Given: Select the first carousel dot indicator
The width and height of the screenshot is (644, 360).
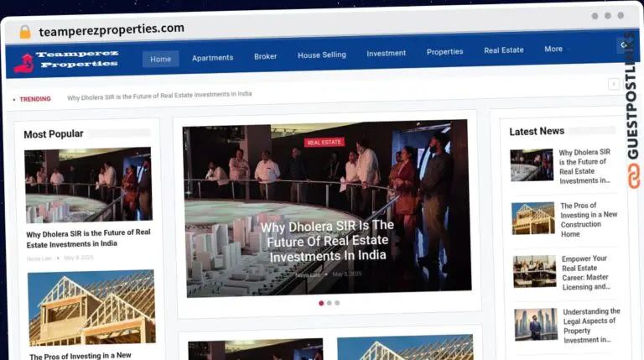Looking at the screenshot, I should click(321, 303).
